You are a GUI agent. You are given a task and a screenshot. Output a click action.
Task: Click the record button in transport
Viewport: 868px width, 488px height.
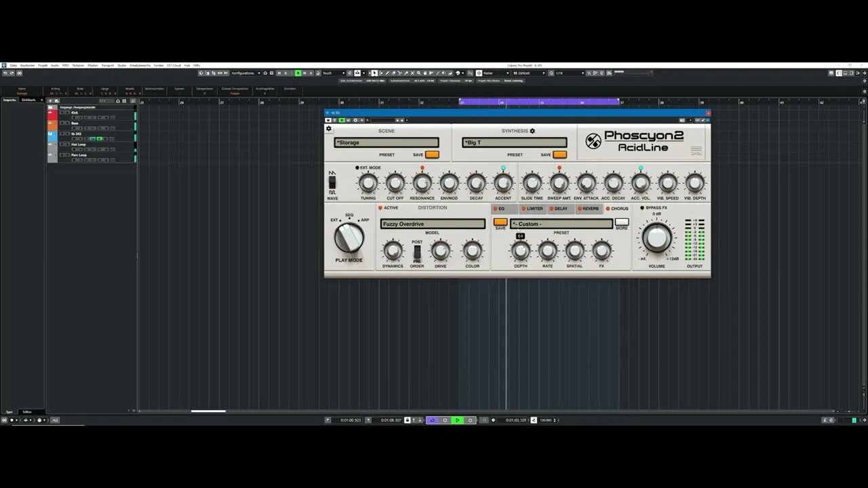coord(470,420)
